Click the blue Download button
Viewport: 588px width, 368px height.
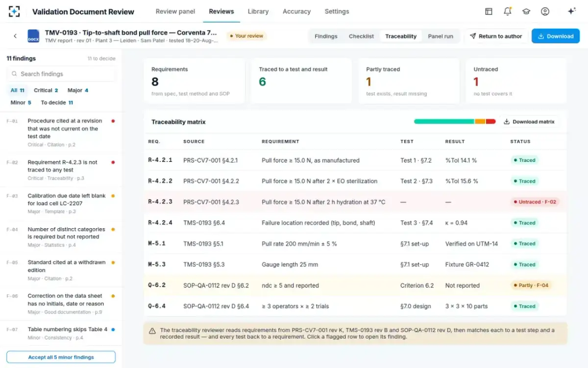556,36
